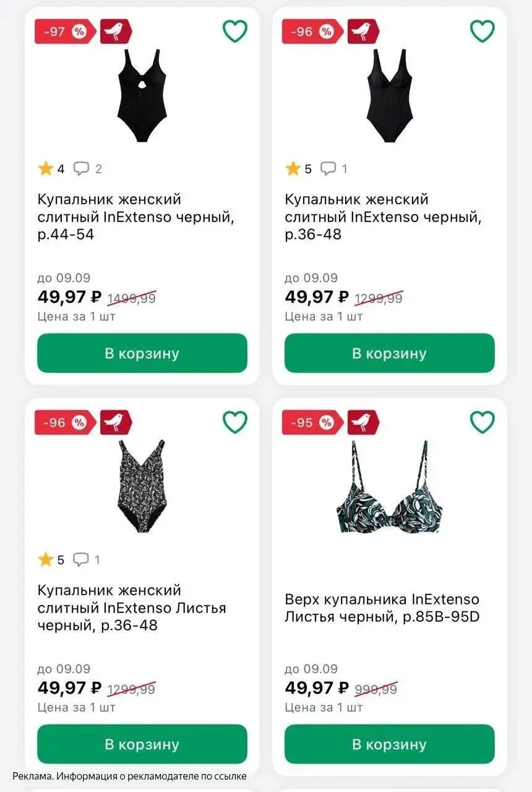The height and width of the screenshot is (792, 532).
Task: Add the bikini top to favorites
Action: tap(483, 422)
